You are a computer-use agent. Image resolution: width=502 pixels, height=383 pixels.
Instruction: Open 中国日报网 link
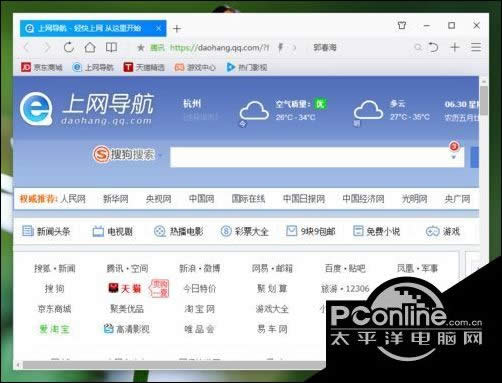pos(304,199)
